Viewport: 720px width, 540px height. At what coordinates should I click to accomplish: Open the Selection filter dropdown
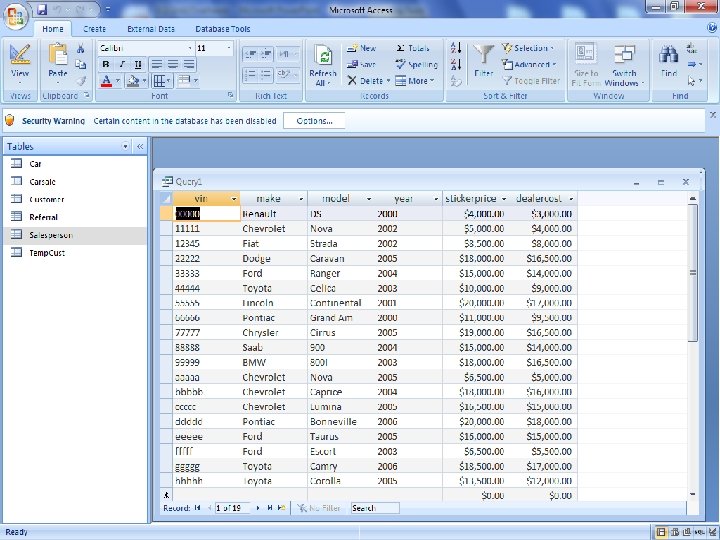(x=528, y=48)
